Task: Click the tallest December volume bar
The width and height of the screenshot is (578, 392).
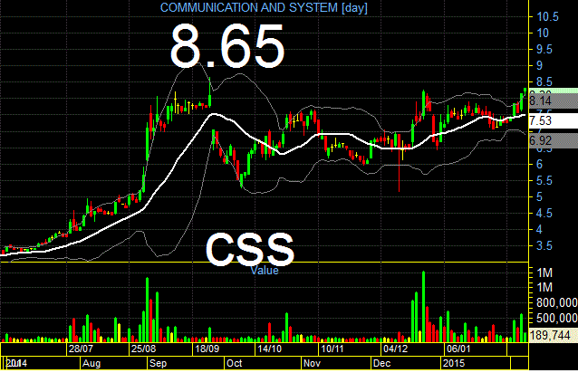Action: 424,307
